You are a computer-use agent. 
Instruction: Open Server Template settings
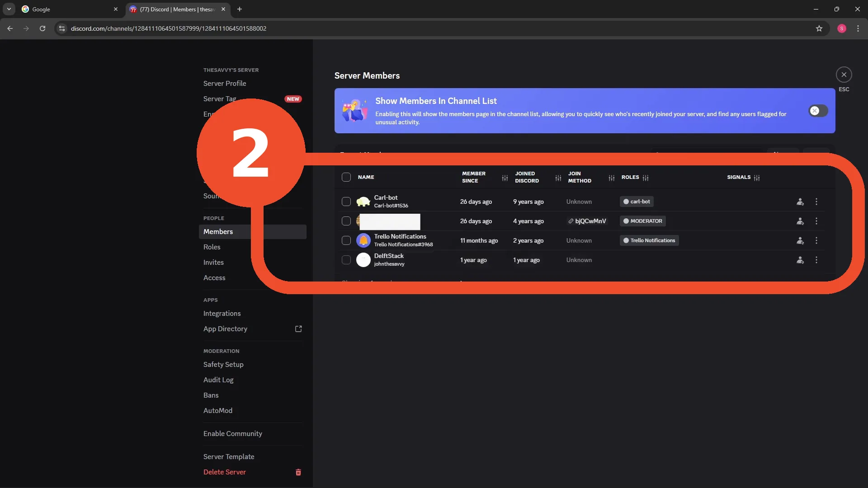[229, 457]
